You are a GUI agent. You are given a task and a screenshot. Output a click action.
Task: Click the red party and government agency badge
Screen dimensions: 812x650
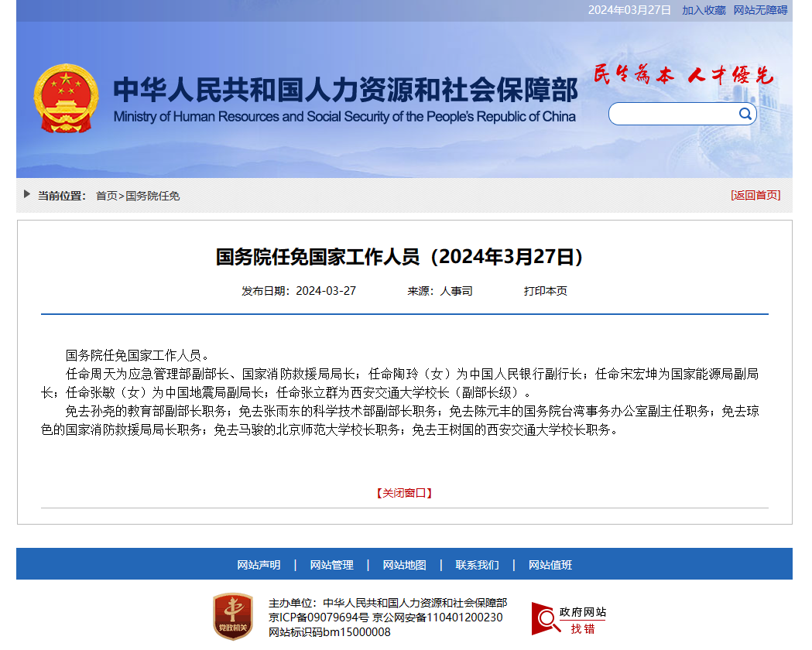point(232,617)
